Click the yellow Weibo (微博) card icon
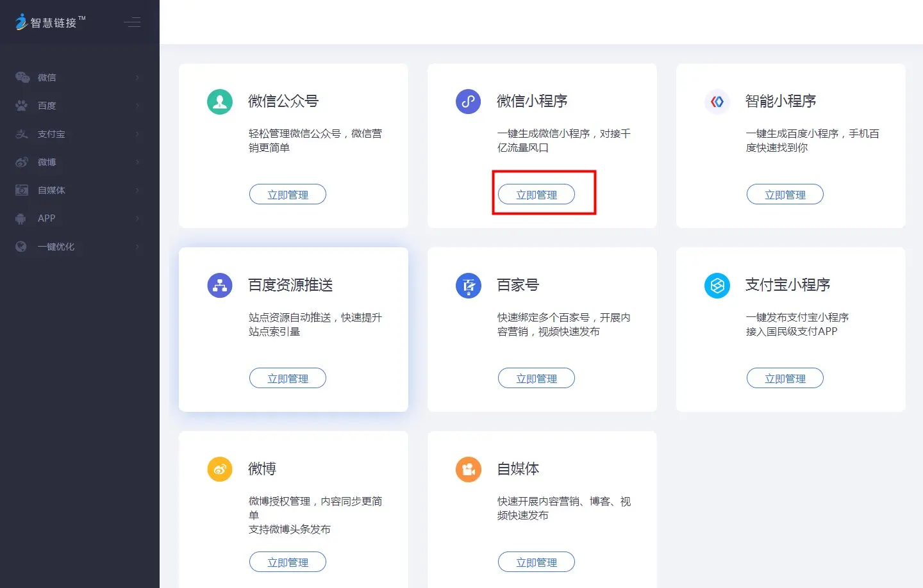The height and width of the screenshot is (588, 923). (220, 470)
